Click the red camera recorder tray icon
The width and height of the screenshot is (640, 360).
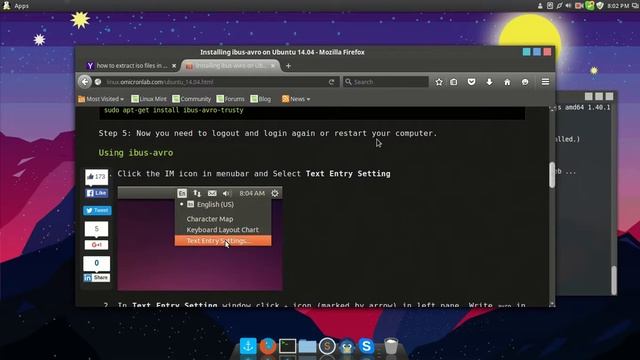click(579, 6)
